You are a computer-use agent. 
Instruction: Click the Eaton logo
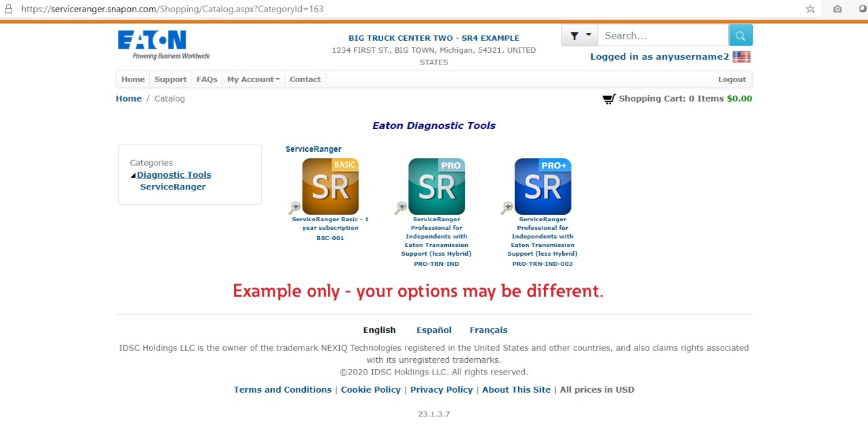pyautogui.click(x=163, y=45)
